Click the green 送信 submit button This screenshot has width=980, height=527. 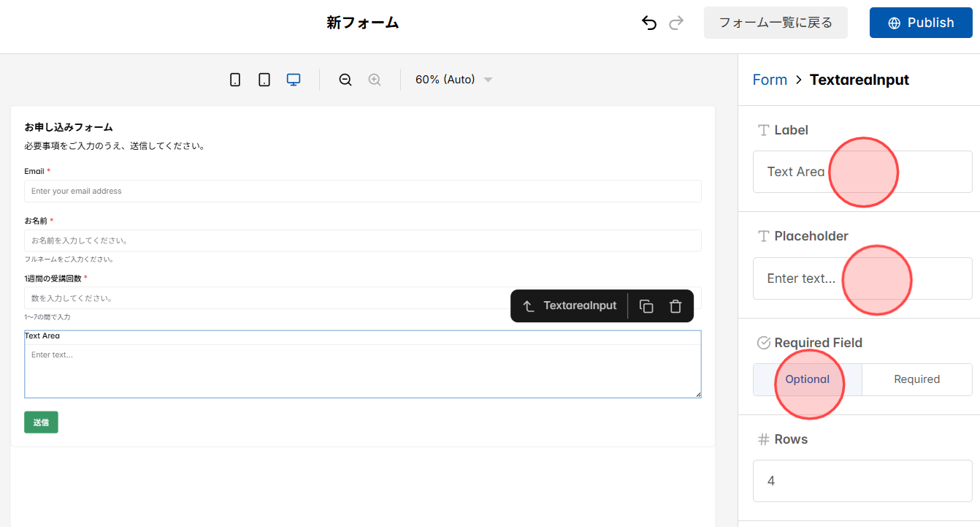(x=41, y=422)
